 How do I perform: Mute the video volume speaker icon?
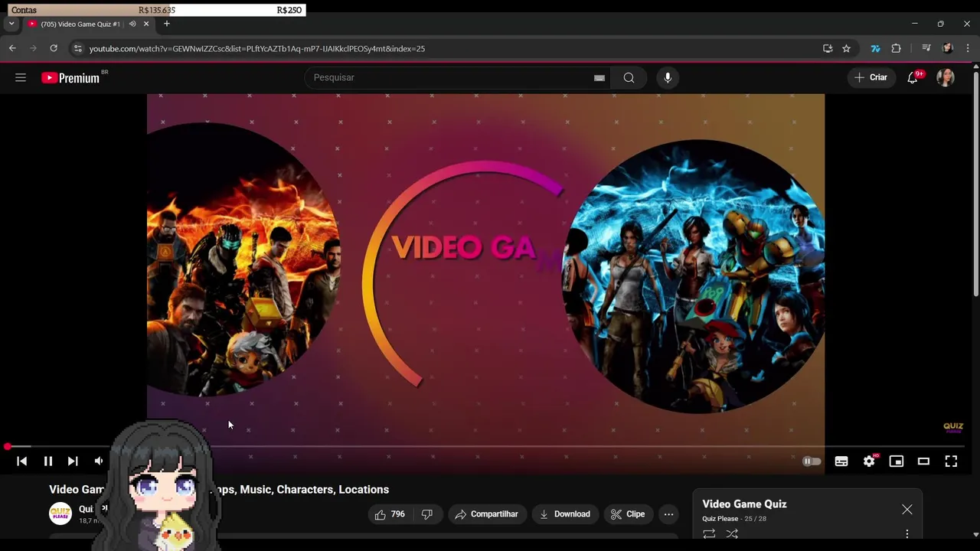coord(99,461)
